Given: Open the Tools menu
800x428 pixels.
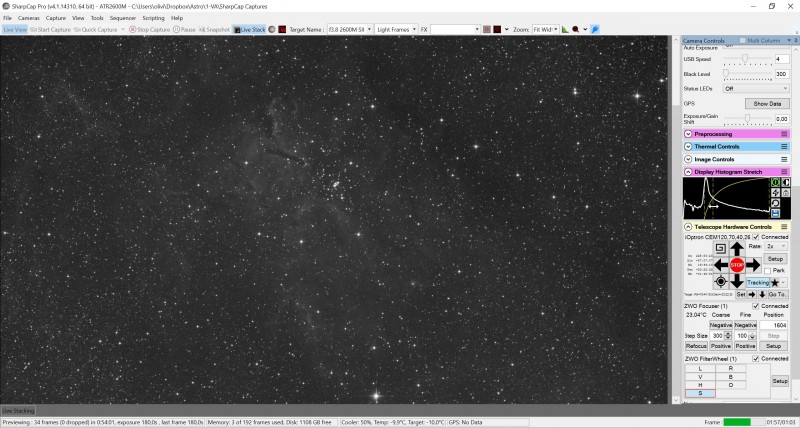Looking at the screenshot, I should 97,18.
